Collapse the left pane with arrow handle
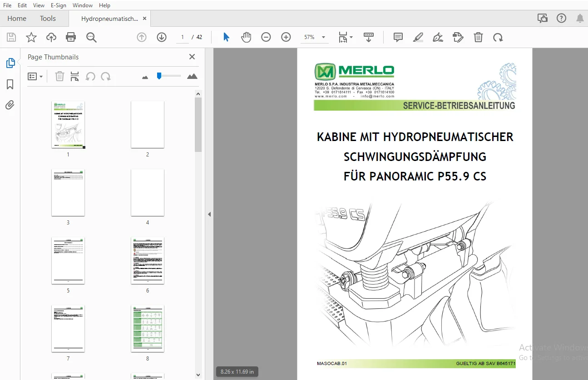The height and width of the screenshot is (380, 588). [x=209, y=214]
